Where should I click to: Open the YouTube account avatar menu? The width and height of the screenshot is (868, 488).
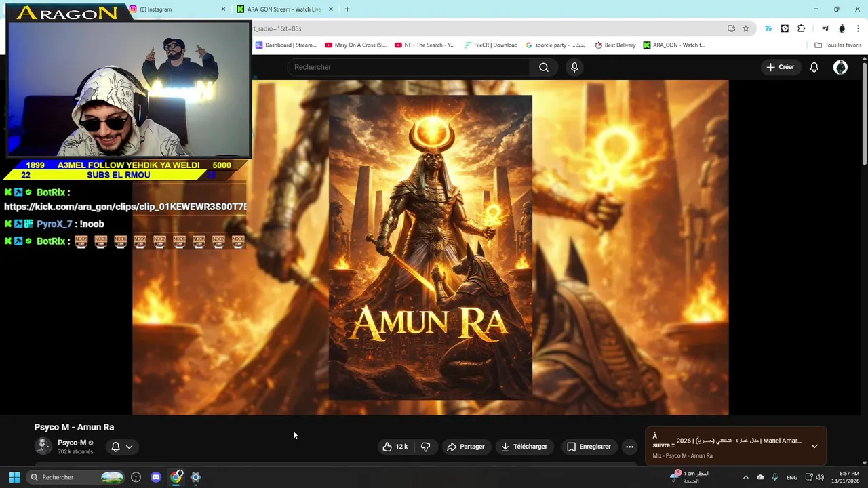pyautogui.click(x=840, y=67)
